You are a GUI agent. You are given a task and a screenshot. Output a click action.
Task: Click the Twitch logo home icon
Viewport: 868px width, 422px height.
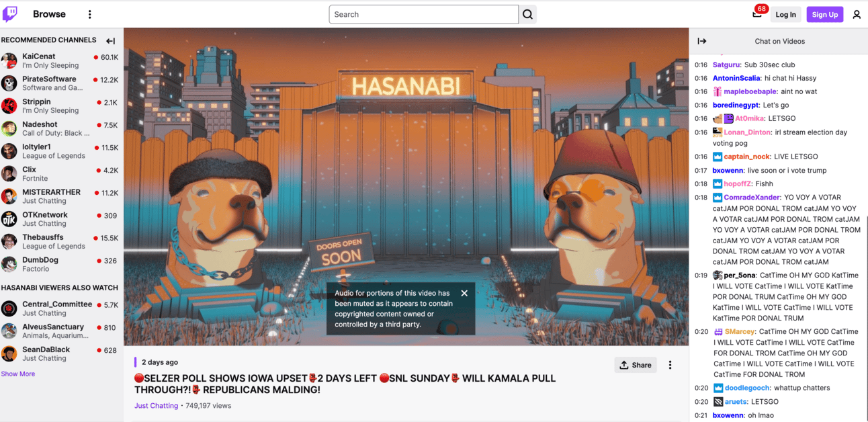[10, 14]
